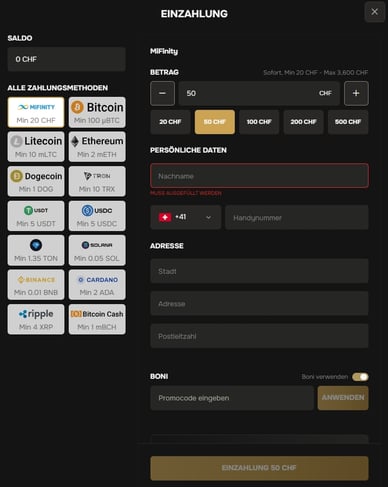Viewport: 388px width, 487px height.
Task: Toggle the Boni verwenden switch
Action: tap(360, 377)
